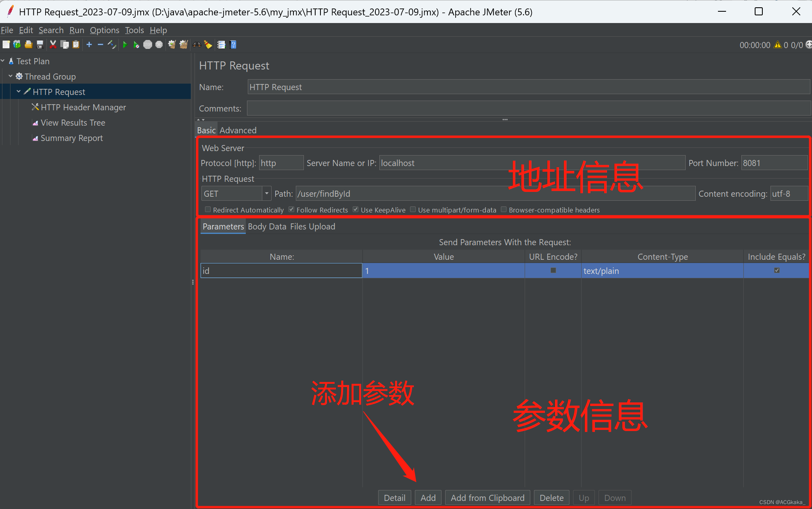812x509 pixels.
Task: Click the Shutdown icon in the toolbar
Action: click(159, 44)
